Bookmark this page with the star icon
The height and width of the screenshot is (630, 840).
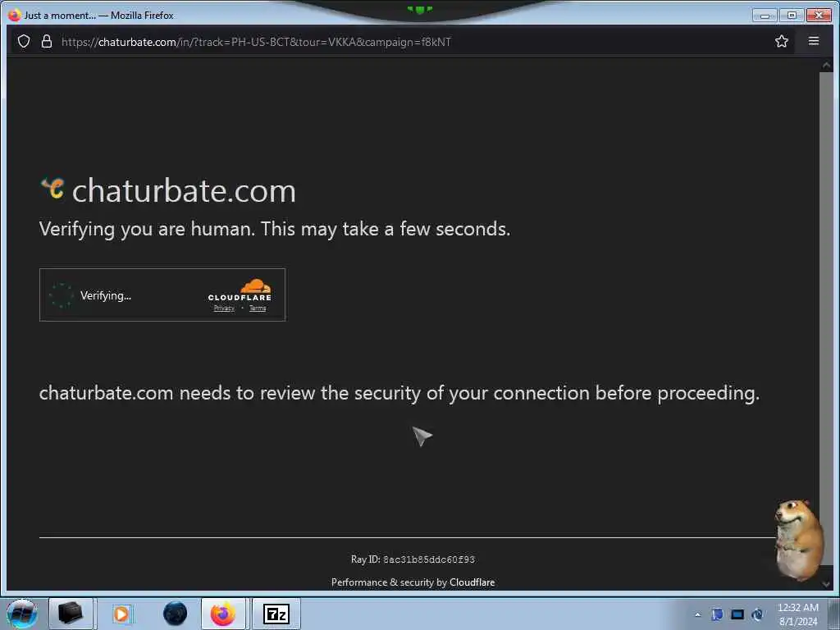click(x=782, y=41)
